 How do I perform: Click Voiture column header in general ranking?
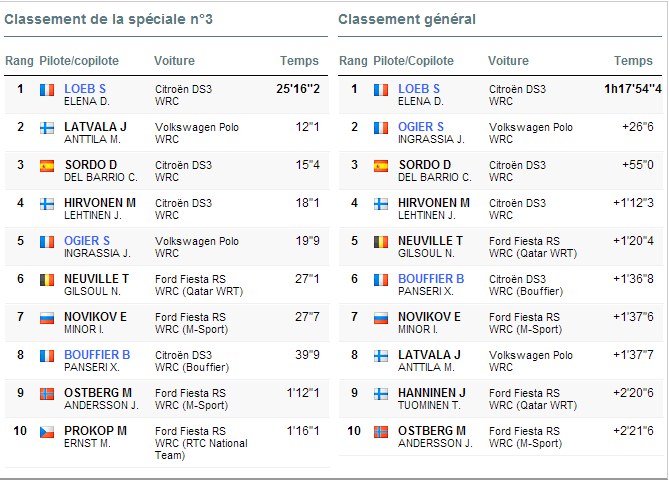508,61
